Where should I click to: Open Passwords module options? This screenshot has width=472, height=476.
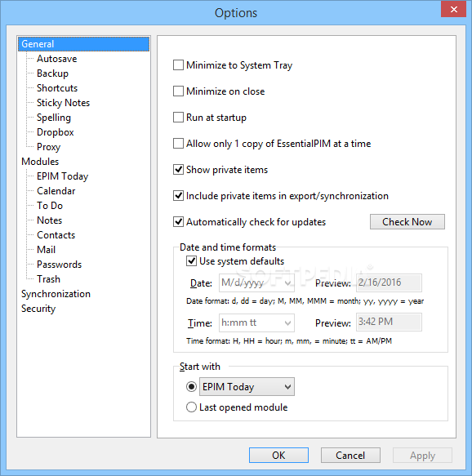[x=59, y=265]
